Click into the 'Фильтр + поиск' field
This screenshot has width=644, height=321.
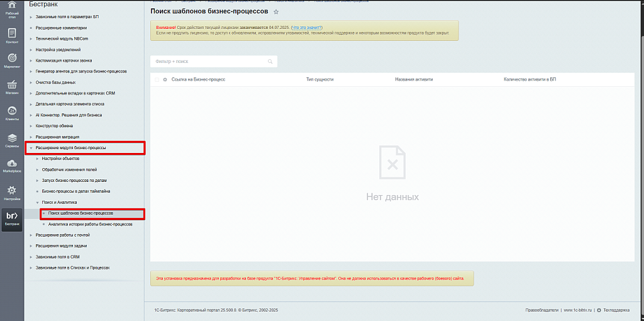[208, 62]
